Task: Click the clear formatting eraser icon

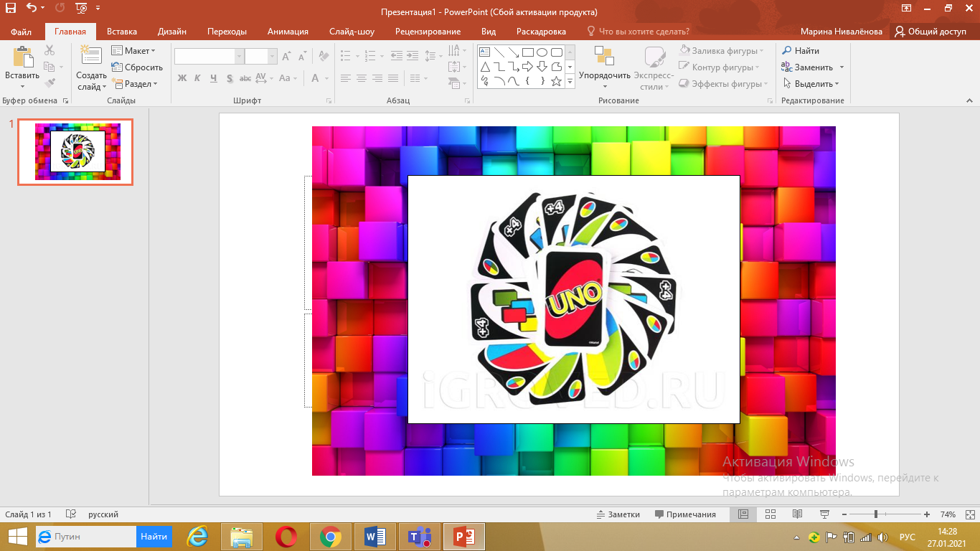Action: [323, 57]
